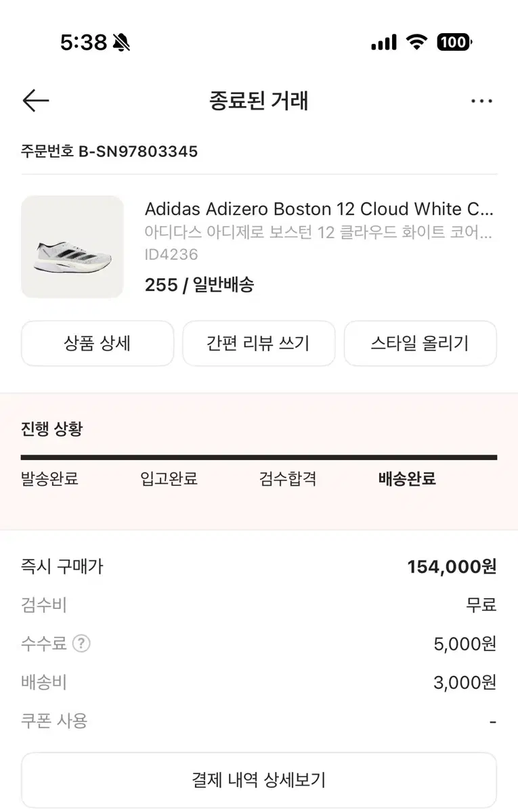Tap the battery indicator showing 100
This screenshot has width=518, height=812.
tap(454, 43)
